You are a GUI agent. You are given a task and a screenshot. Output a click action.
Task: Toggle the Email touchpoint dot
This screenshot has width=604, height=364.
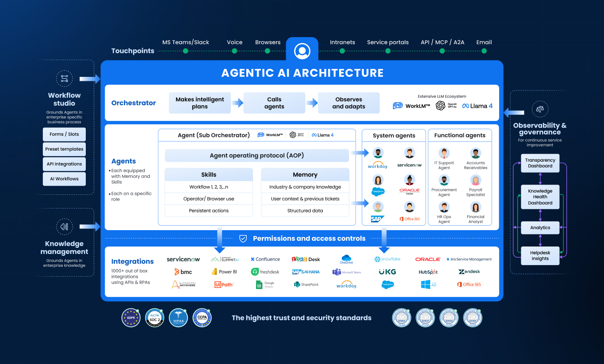484,51
